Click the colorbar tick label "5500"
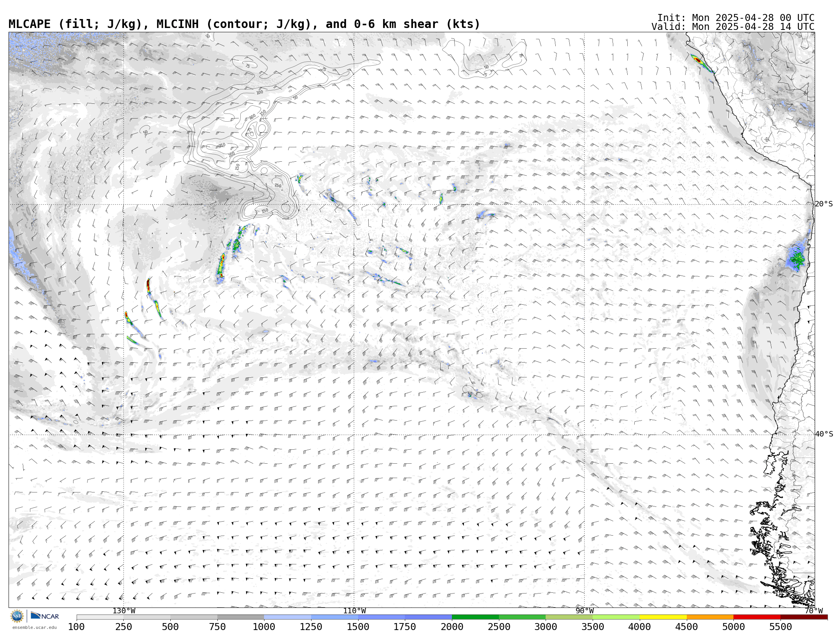 (x=780, y=627)
